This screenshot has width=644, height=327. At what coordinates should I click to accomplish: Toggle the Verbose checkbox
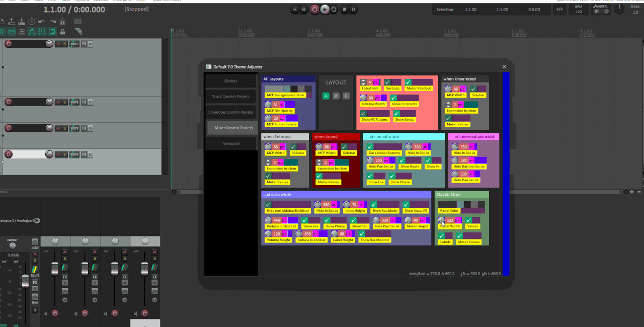[388, 82]
